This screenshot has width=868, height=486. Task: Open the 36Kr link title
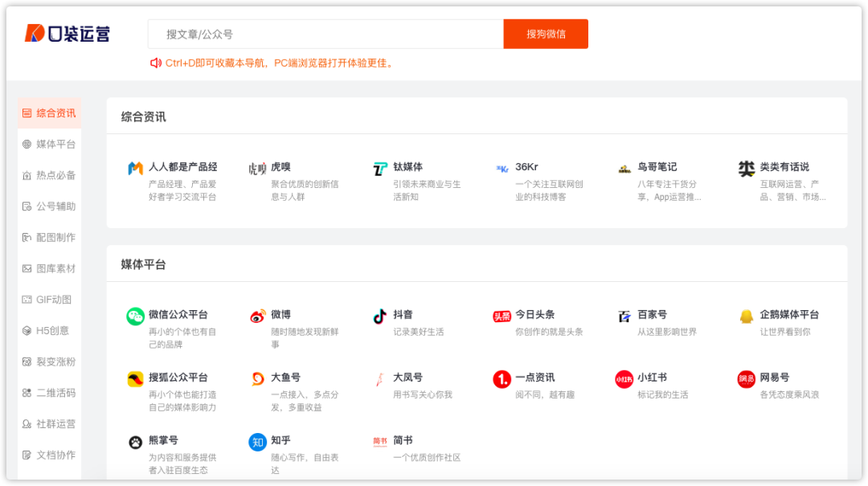click(526, 166)
